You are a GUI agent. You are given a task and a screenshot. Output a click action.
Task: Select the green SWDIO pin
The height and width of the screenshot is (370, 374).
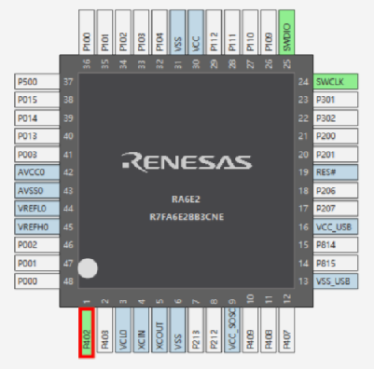(x=287, y=32)
